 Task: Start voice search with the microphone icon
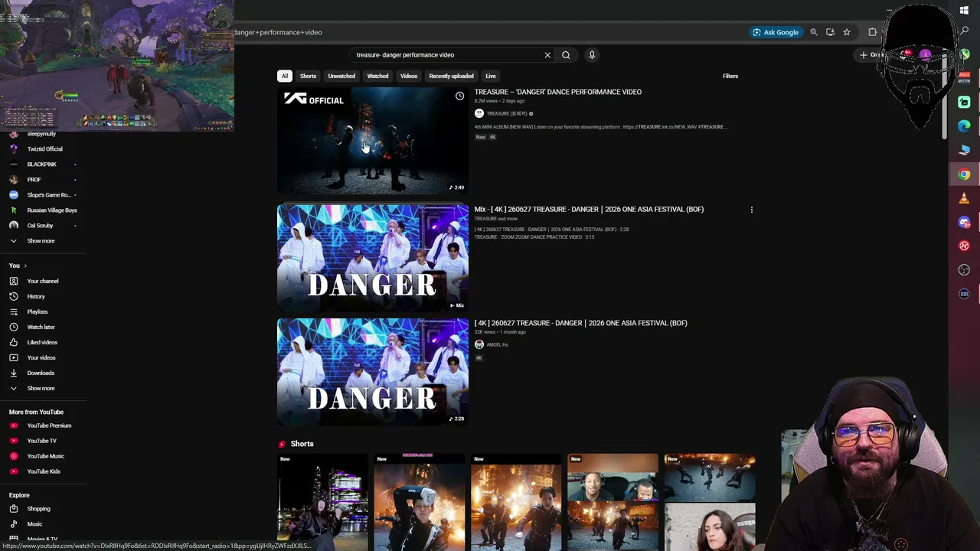click(592, 55)
